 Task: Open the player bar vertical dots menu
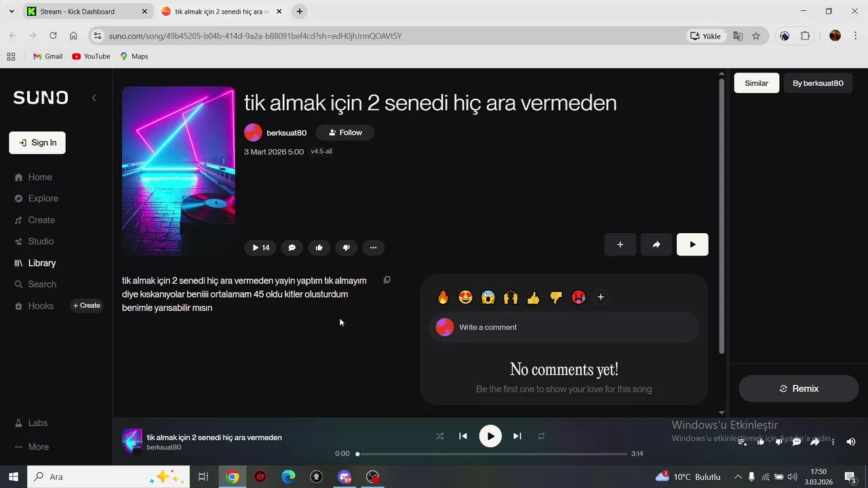tap(833, 442)
